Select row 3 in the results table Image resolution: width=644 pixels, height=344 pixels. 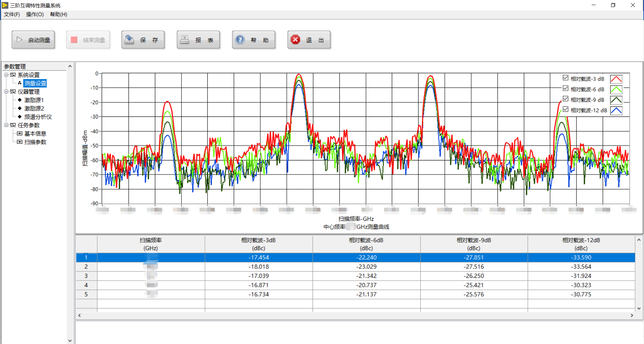pos(86,276)
